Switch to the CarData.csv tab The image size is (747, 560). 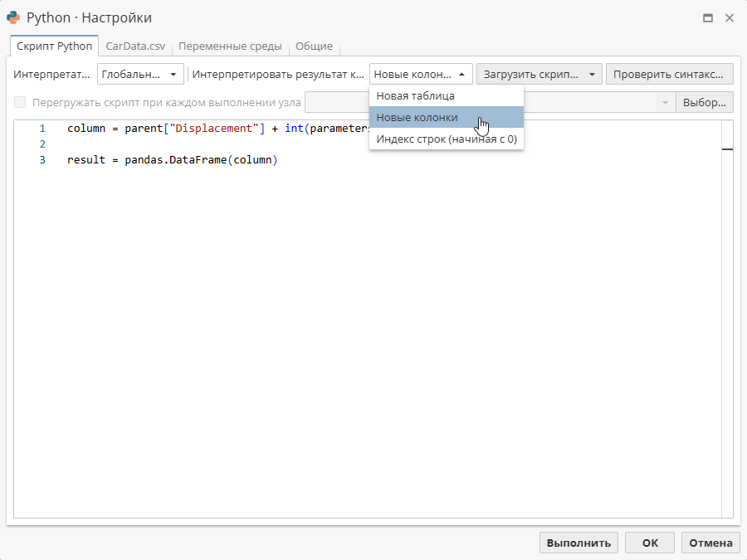tap(135, 46)
